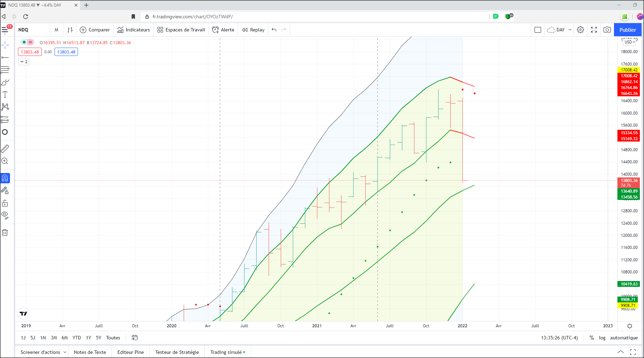Click the TradingView logo on the chart
The height and width of the screenshot is (358, 644).
[23, 313]
